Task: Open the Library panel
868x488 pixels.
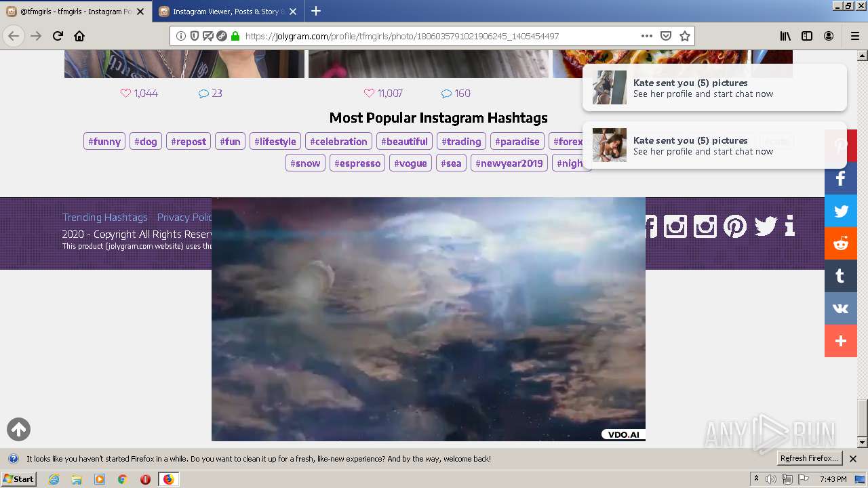Action: (785, 36)
